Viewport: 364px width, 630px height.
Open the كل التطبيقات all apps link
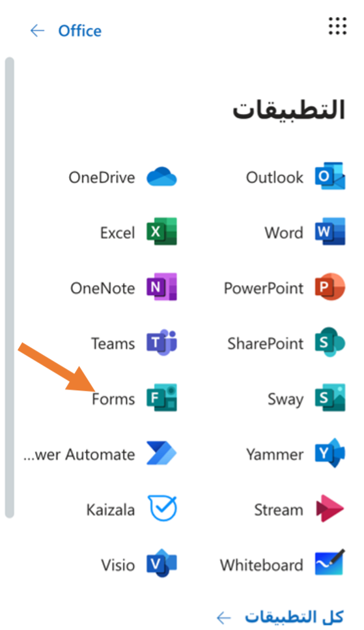point(281,617)
